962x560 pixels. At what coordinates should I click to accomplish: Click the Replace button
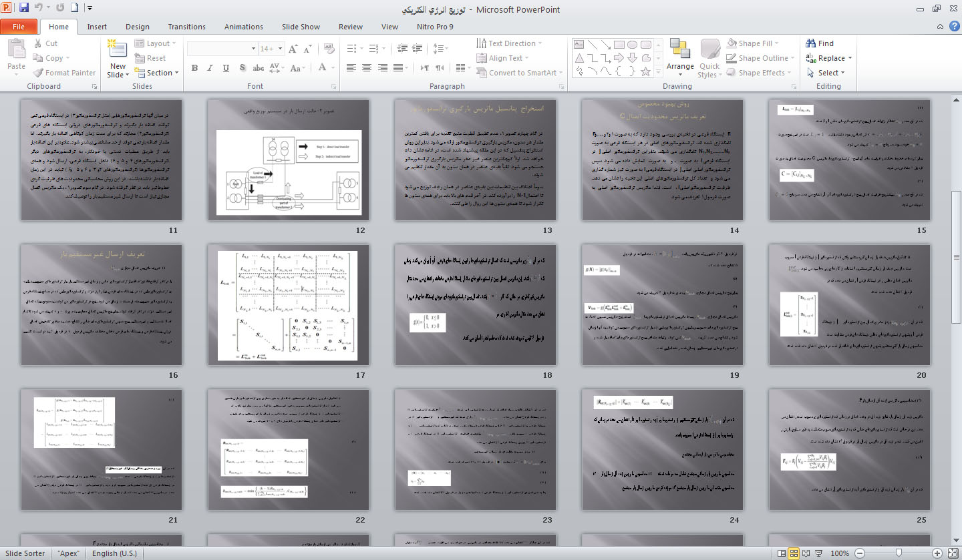(829, 58)
